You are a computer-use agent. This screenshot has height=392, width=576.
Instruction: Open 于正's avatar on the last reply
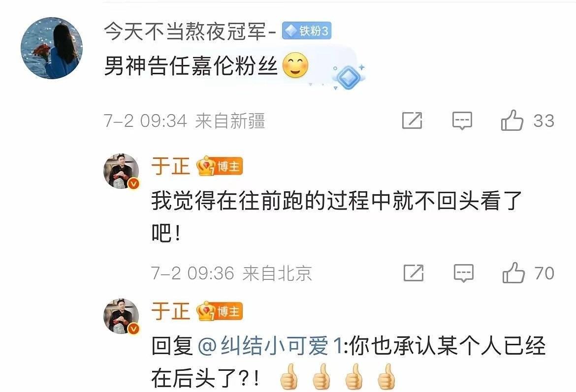(x=121, y=316)
